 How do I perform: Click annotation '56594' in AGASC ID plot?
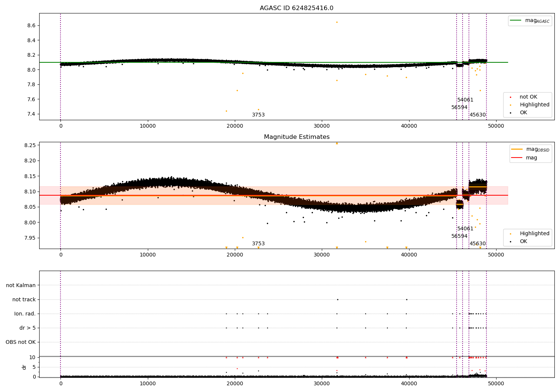point(459,108)
